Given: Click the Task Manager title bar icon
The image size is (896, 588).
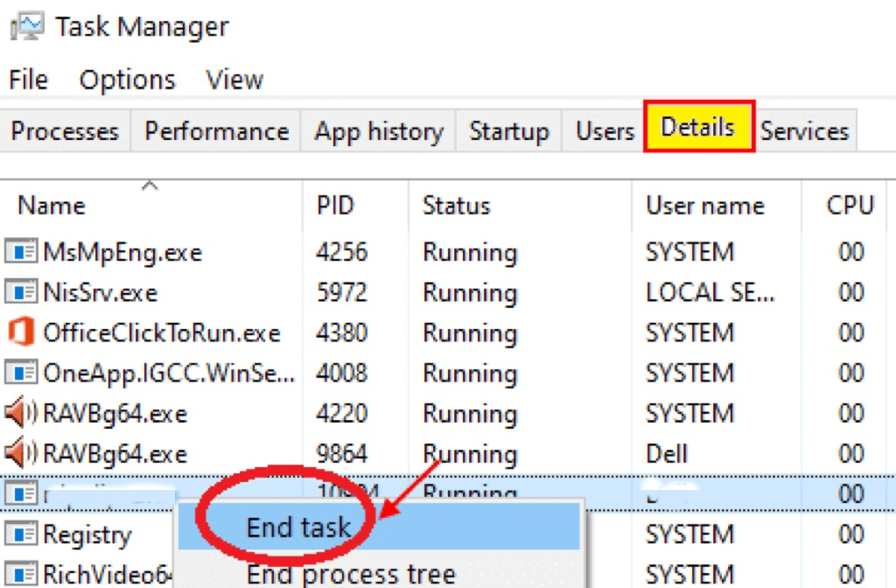Looking at the screenshot, I should [x=27, y=26].
